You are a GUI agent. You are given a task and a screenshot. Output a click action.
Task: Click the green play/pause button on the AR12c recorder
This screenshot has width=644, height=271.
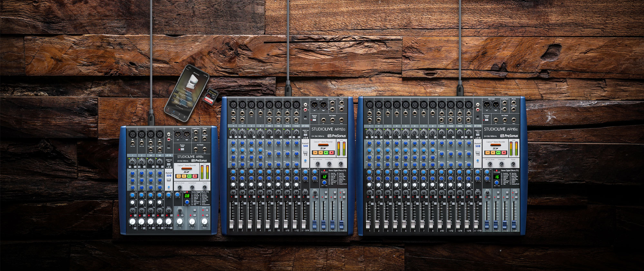pos(326,152)
